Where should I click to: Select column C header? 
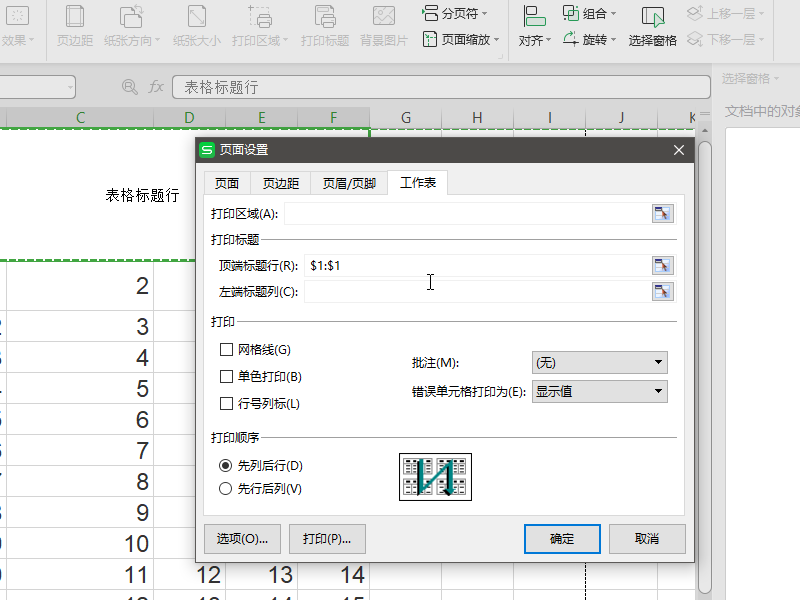click(x=80, y=118)
